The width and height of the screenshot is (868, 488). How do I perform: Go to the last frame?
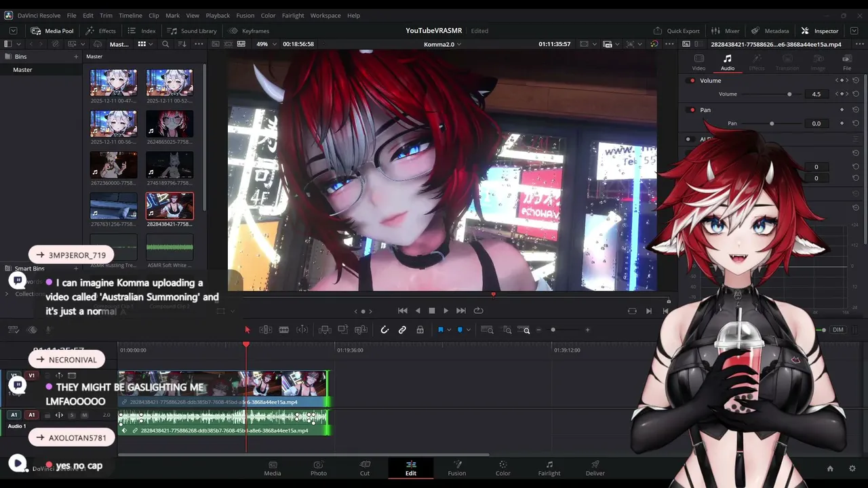point(461,310)
